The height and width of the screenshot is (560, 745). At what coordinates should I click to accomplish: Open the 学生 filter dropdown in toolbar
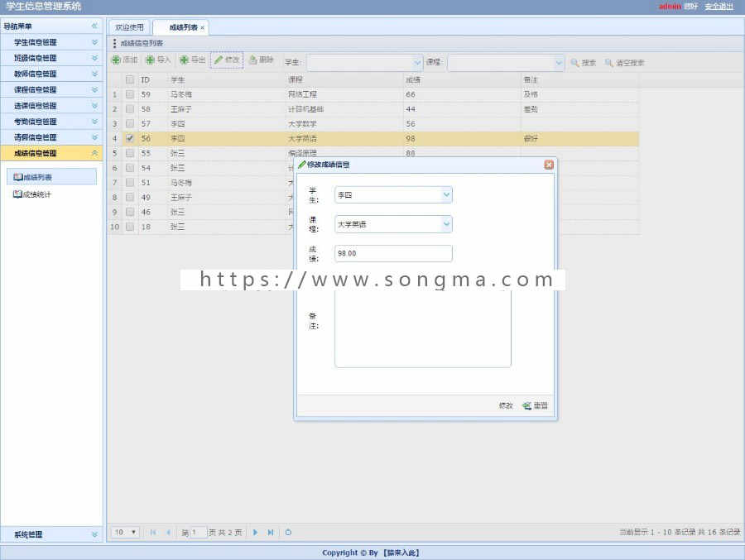[x=416, y=62]
